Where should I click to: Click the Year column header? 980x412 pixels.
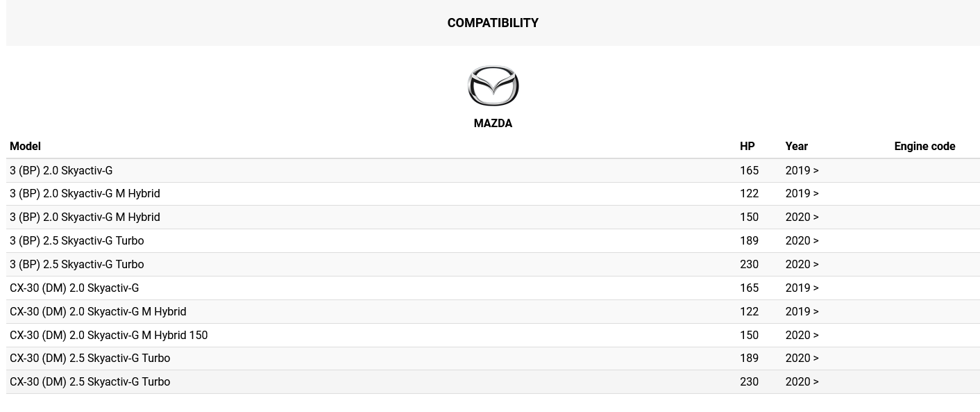pyautogui.click(x=797, y=147)
